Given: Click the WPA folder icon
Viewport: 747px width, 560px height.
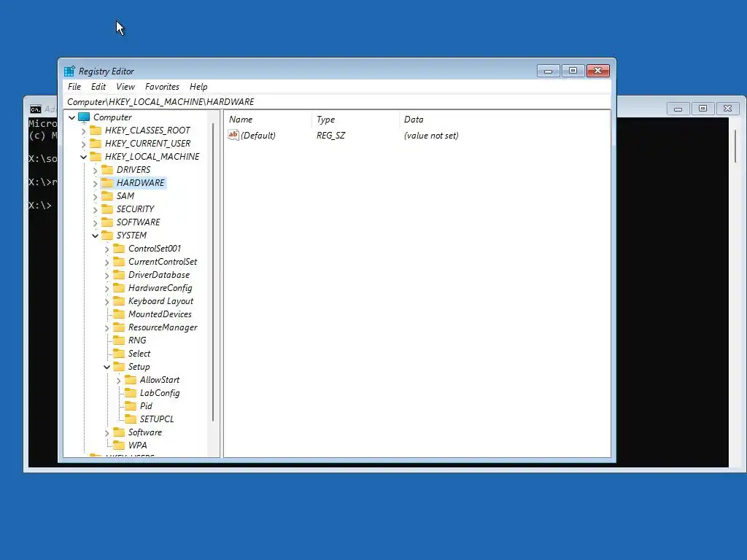Looking at the screenshot, I should click(x=119, y=446).
